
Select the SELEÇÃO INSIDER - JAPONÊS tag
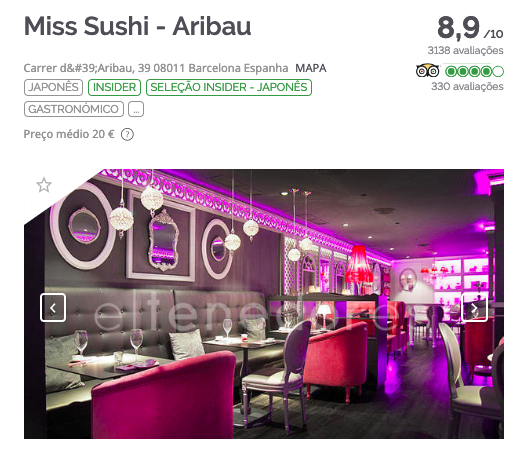point(229,87)
